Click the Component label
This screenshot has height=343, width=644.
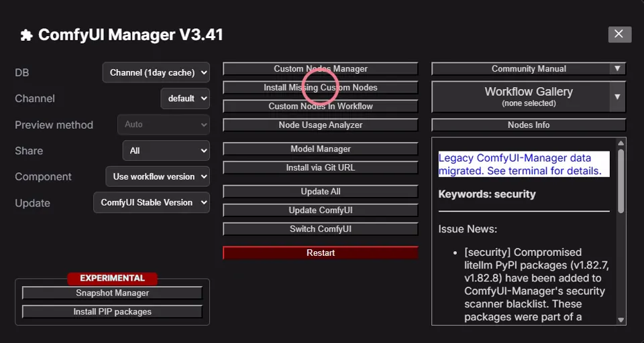(43, 177)
